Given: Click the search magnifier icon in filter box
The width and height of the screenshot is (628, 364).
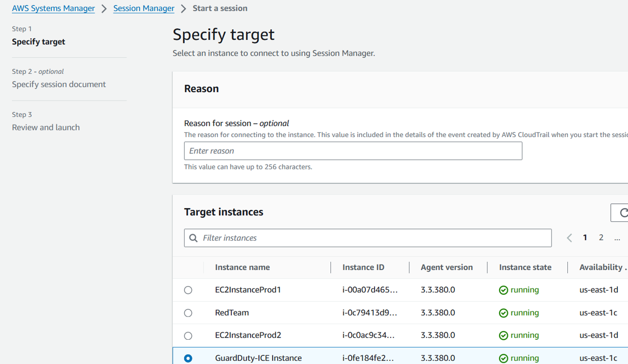Looking at the screenshot, I should (x=193, y=238).
